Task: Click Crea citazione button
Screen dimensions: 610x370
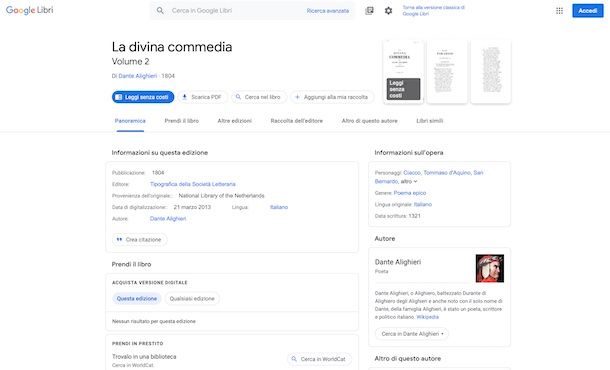Action: click(x=140, y=240)
